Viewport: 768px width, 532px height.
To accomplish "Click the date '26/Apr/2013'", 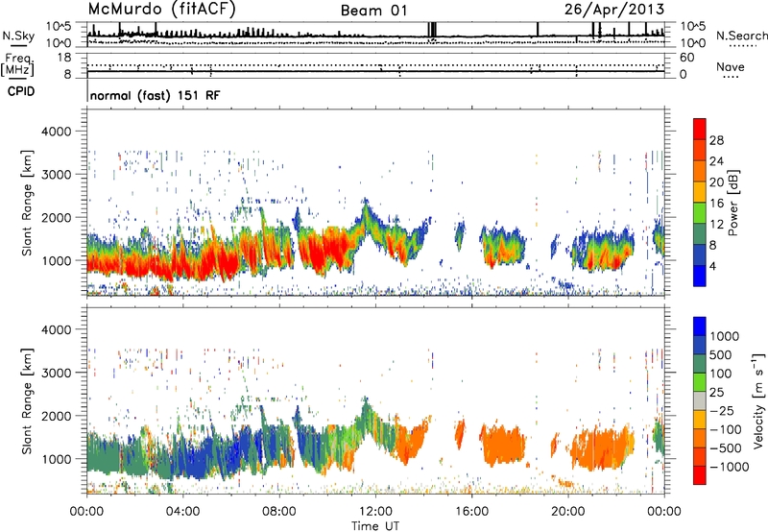I will tap(614, 10).
